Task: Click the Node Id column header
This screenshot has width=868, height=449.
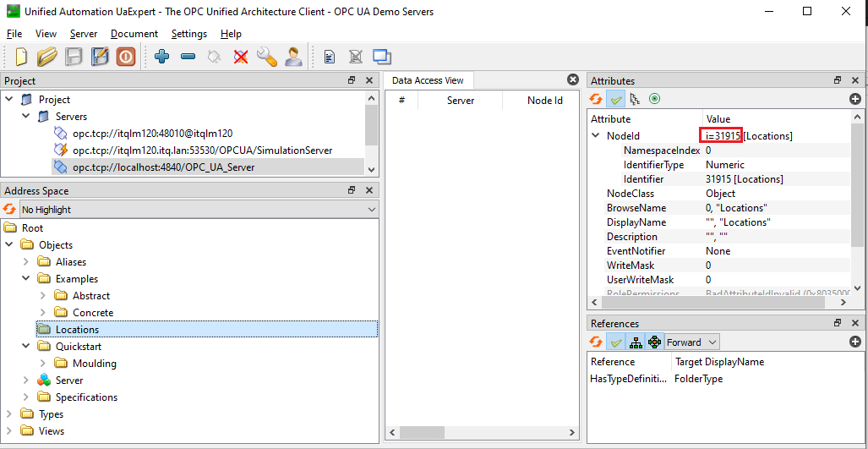Action: click(544, 101)
